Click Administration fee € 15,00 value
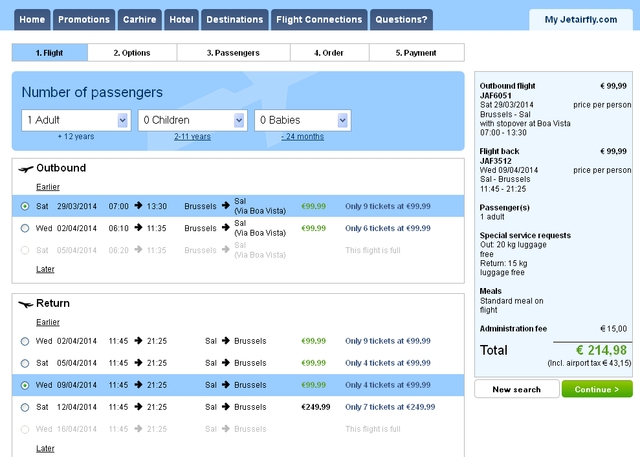Image resolution: width=640 pixels, height=457 pixels. pyautogui.click(x=613, y=328)
